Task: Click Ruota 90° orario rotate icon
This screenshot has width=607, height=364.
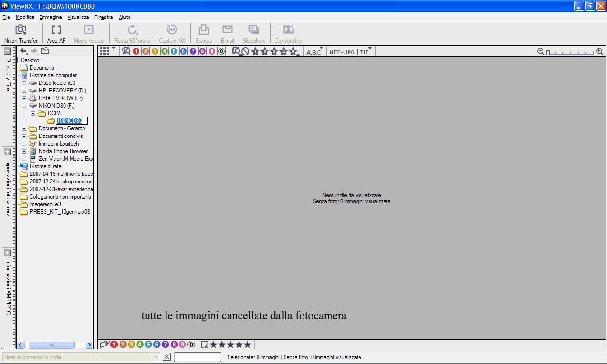Action: (132, 34)
